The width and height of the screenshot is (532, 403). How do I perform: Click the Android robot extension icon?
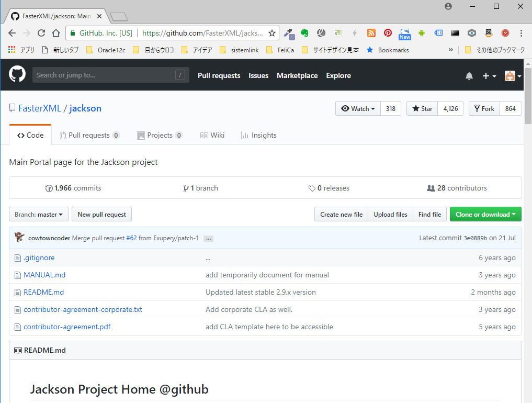(422, 33)
